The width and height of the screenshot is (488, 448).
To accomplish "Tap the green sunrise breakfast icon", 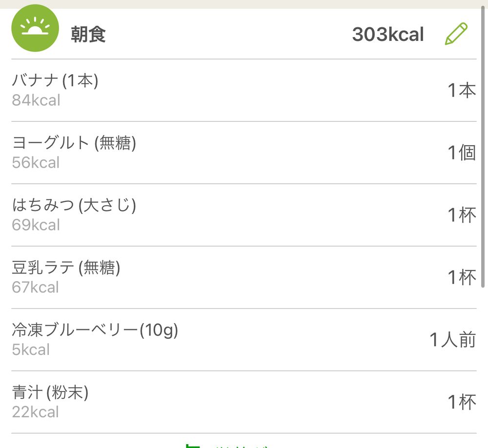I will (35, 28).
